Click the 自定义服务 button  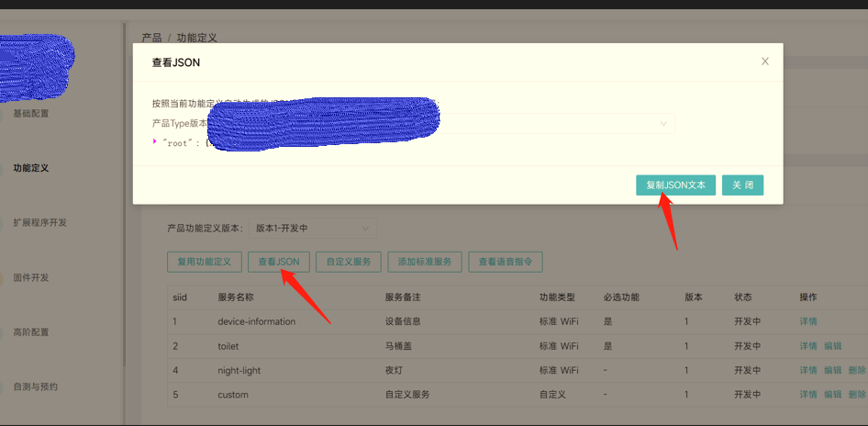pyautogui.click(x=349, y=262)
